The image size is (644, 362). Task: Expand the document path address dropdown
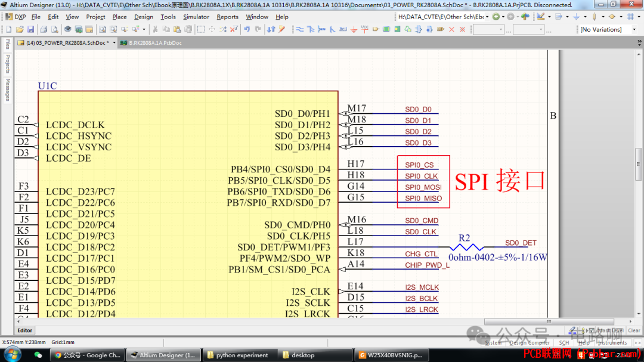(x=487, y=17)
